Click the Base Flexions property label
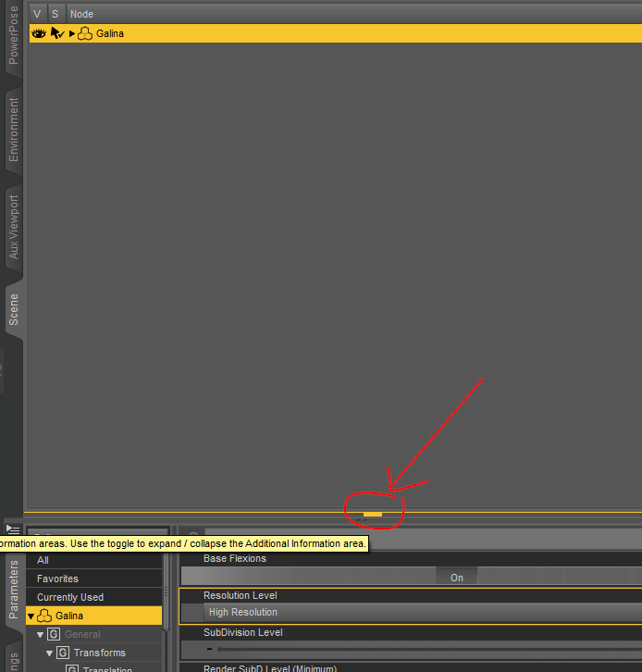The width and height of the screenshot is (642, 672). (235, 558)
